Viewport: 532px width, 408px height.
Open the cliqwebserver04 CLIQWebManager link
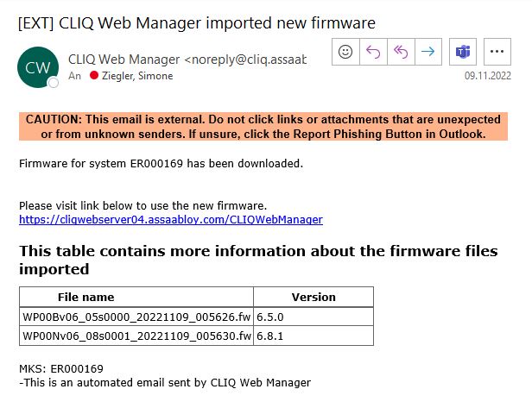click(171, 220)
